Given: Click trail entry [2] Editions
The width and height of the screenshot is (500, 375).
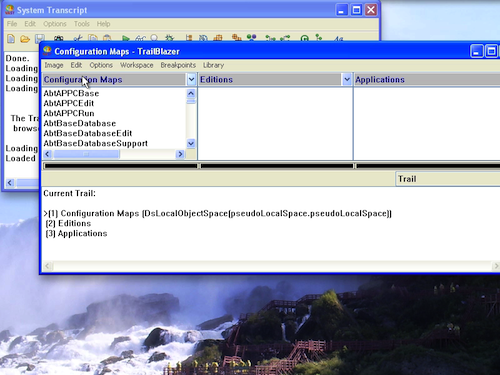Looking at the screenshot, I should click(68, 223).
